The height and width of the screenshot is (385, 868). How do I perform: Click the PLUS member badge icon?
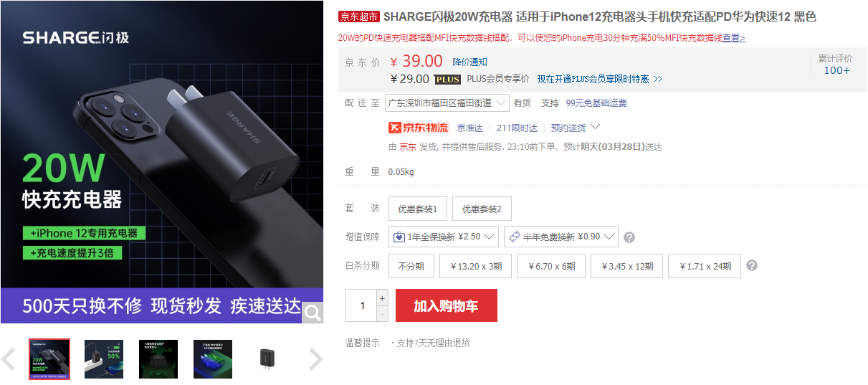click(x=447, y=80)
